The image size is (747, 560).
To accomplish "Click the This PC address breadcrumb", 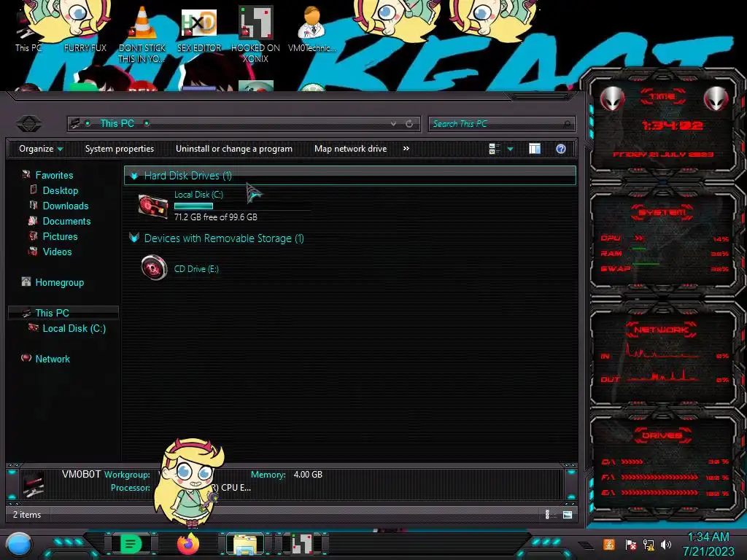I will pyautogui.click(x=117, y=123).
